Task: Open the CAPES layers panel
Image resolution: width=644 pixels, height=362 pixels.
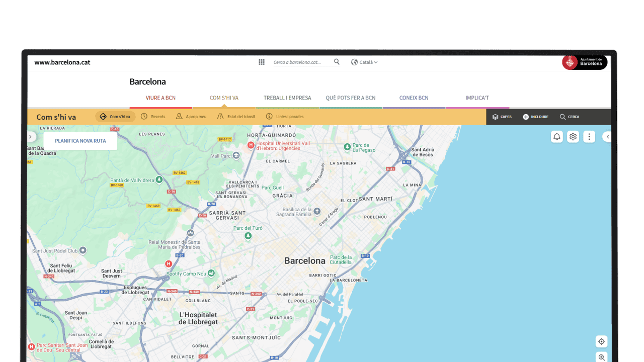Action: pos(502,117)
